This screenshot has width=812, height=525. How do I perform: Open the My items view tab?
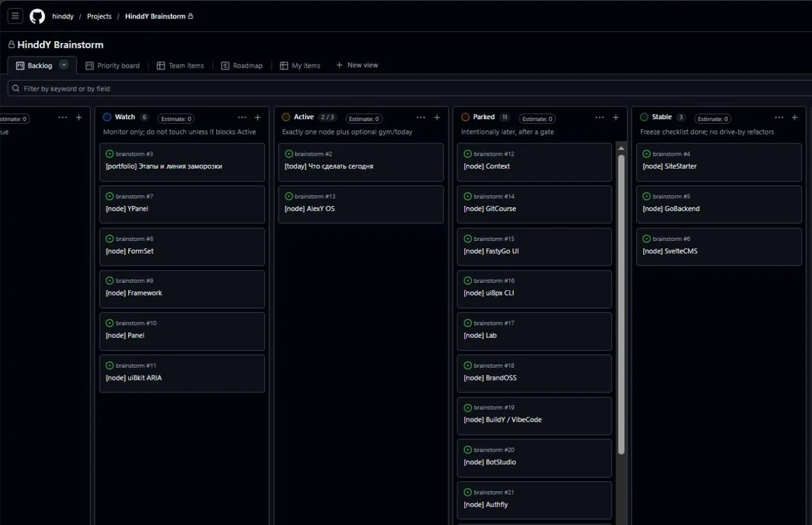pos(300,65)
